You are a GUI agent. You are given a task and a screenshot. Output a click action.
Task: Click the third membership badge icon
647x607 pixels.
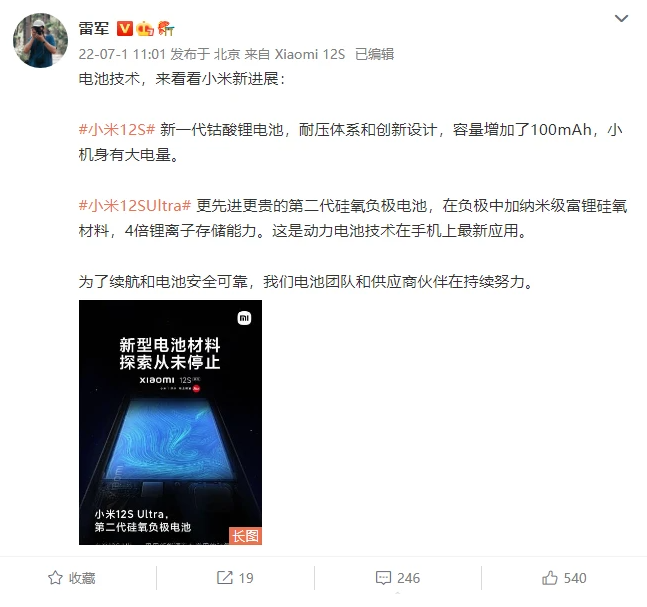click(166, 28)
